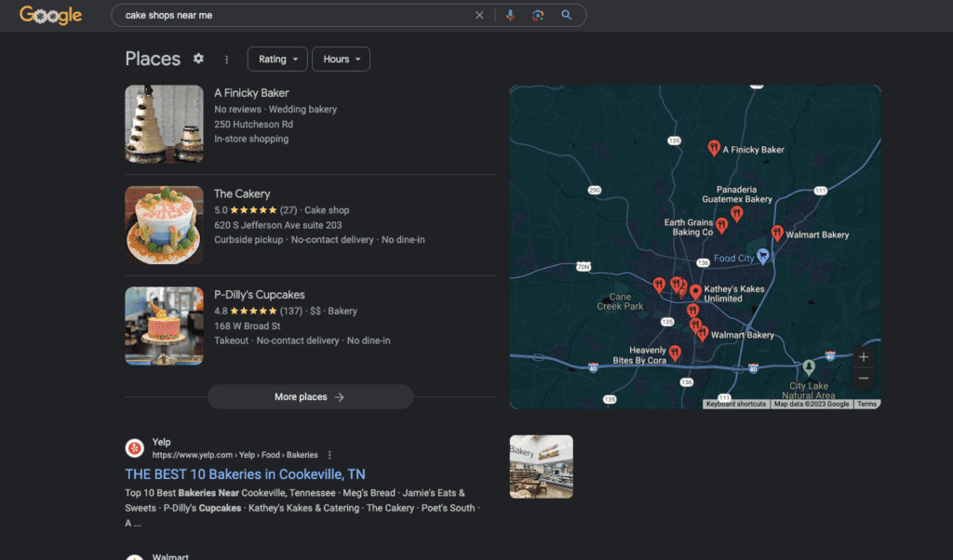Open Google Lens image search icon
The width and height of the screenshot is (953, 560).
point(538,15)
